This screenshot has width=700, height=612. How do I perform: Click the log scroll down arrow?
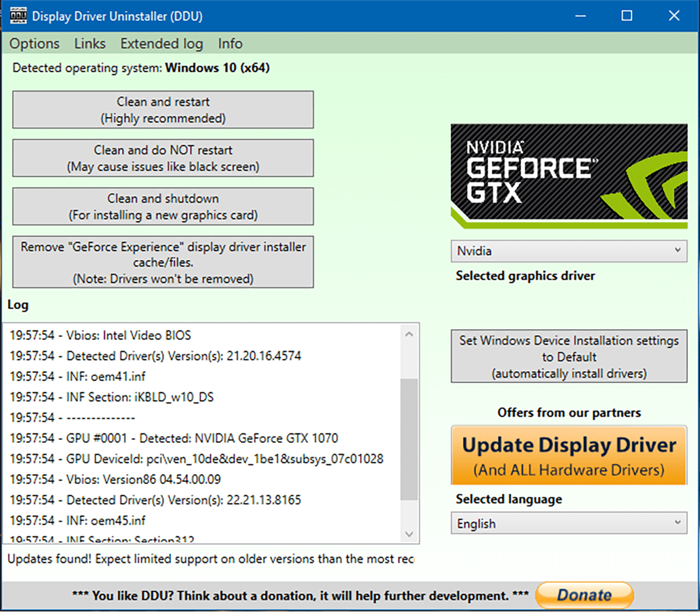click(409, 534)
